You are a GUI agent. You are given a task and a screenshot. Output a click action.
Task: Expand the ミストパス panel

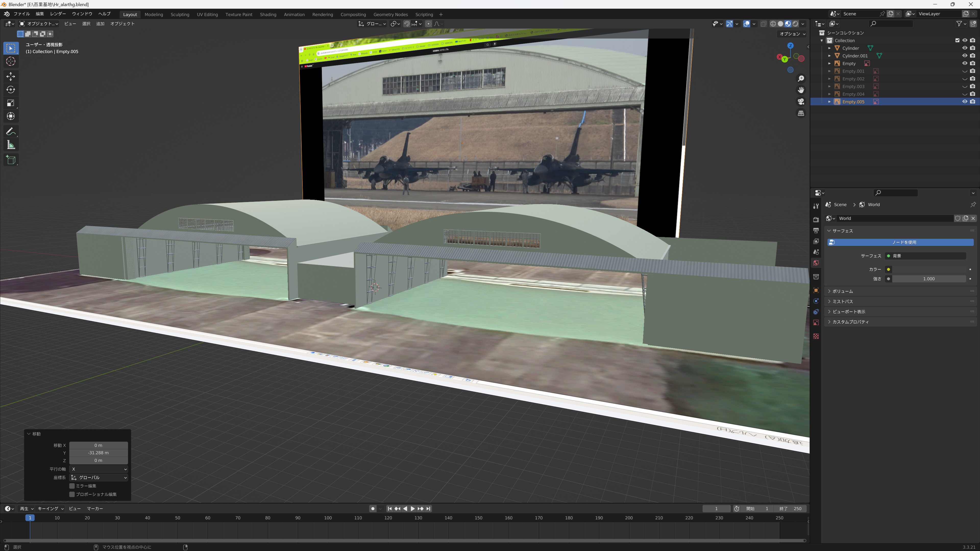tap(900, 302)
